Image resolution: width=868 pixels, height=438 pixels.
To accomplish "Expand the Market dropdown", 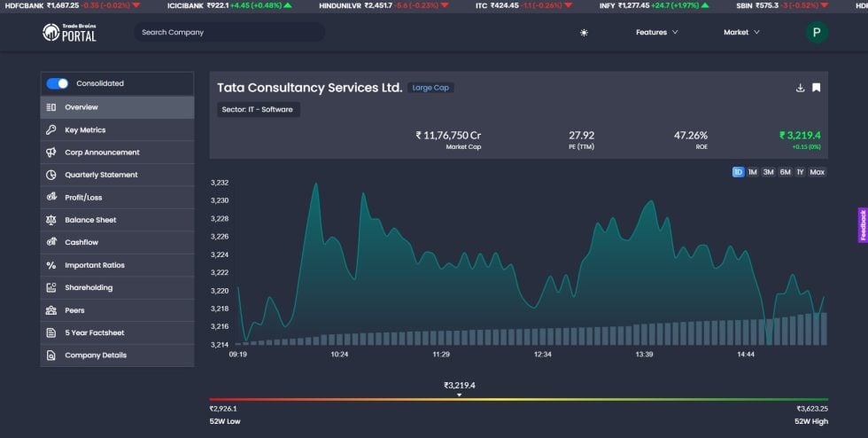I will pos(741,32).
